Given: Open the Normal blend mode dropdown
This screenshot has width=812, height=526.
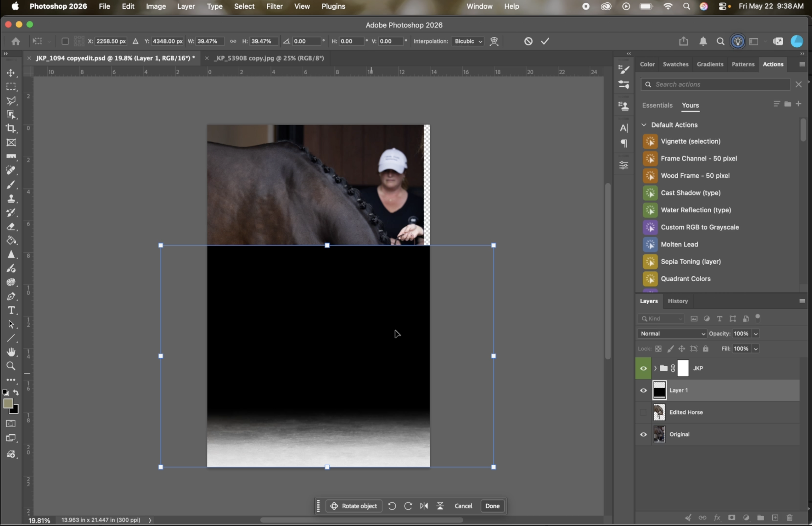Looking at the screenshot, I should coord(671,333).
